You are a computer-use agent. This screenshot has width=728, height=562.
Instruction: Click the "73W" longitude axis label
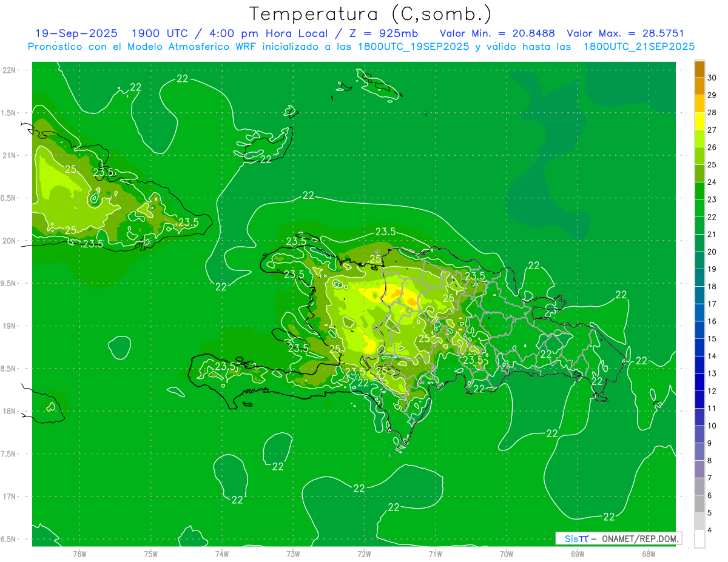(293, 554)
